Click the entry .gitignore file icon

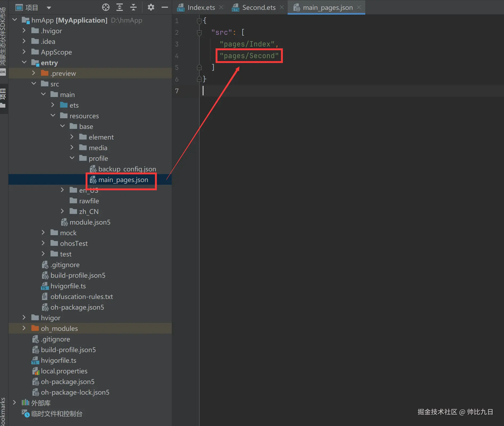pos(45,265)
